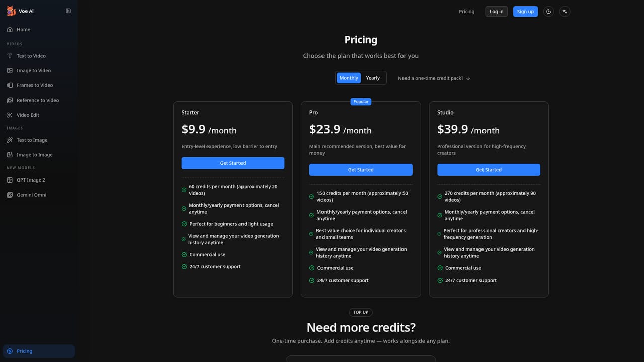Open the GPT Image 2 model
644x362 pixels.
tap(39, 180)
